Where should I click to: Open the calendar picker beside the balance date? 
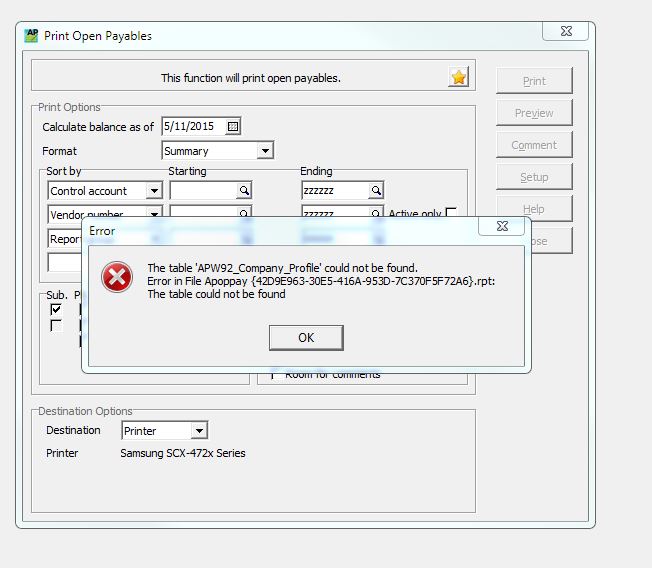pyautogui.click(x=233, y=127)
